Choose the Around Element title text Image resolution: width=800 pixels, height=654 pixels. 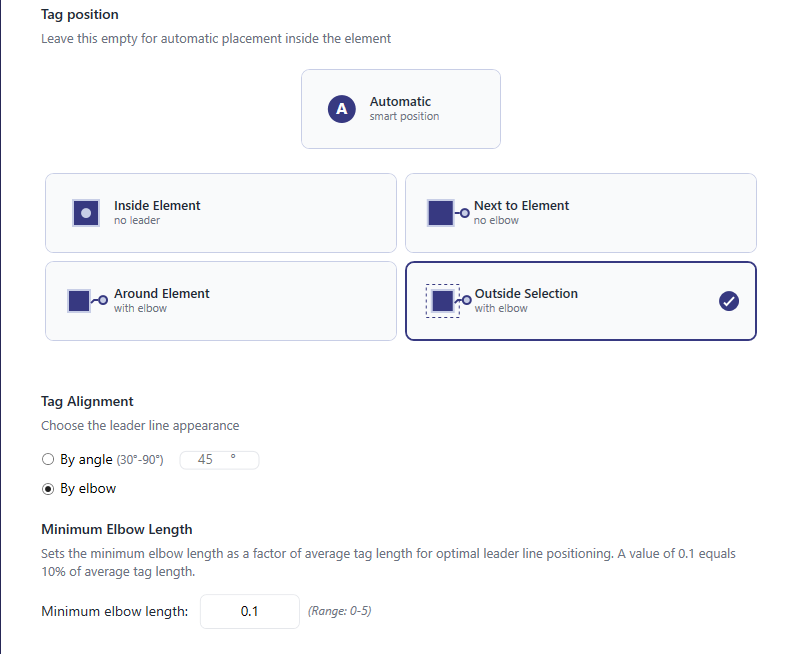click(x=162, y=293)
